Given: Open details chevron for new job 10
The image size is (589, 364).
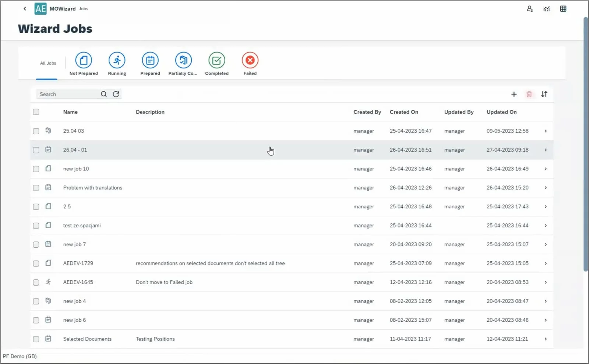Looking at the screenshot, I should pos(546,169).
